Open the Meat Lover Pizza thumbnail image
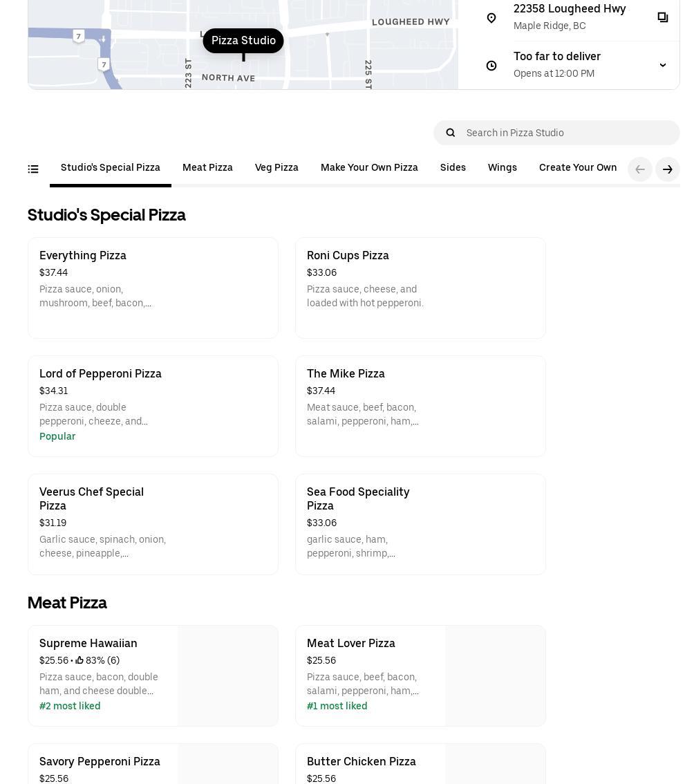Viewport: 694px width, 784px height. click(495, 675)
